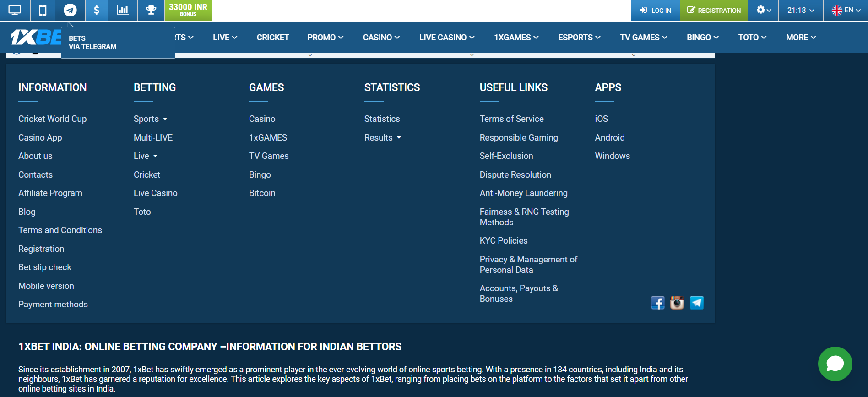Open Terms and Conditions link
This screenshot has width=868, height=397.
tap(60, 230)
